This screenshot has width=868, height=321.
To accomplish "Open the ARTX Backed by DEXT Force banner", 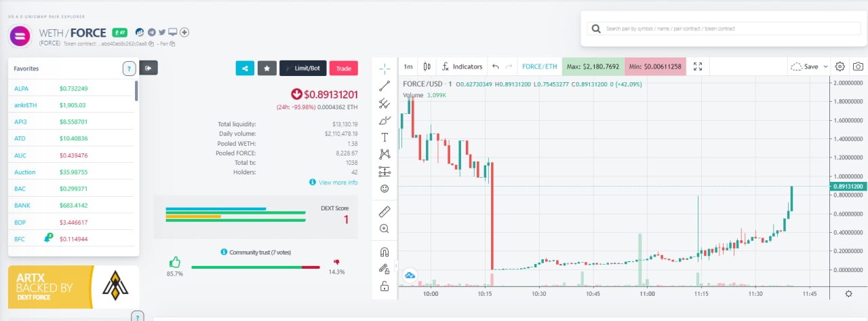I will 73,288.
